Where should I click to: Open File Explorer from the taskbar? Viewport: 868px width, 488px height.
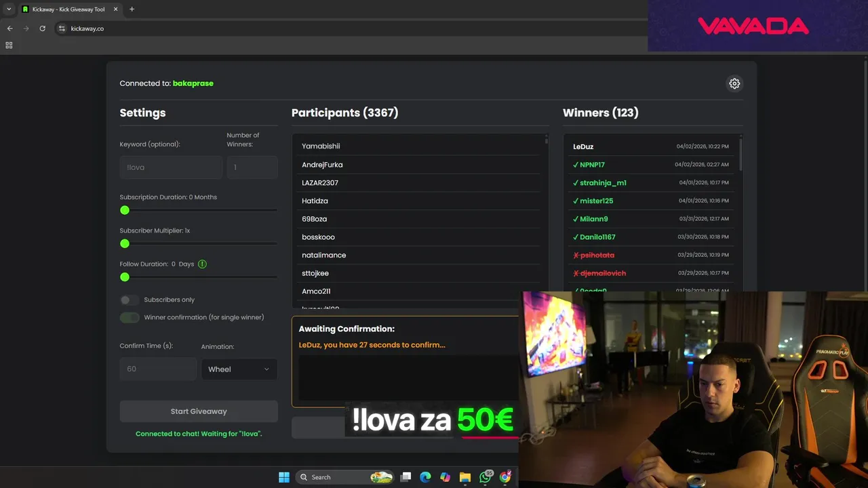click(x=465, y=477)
